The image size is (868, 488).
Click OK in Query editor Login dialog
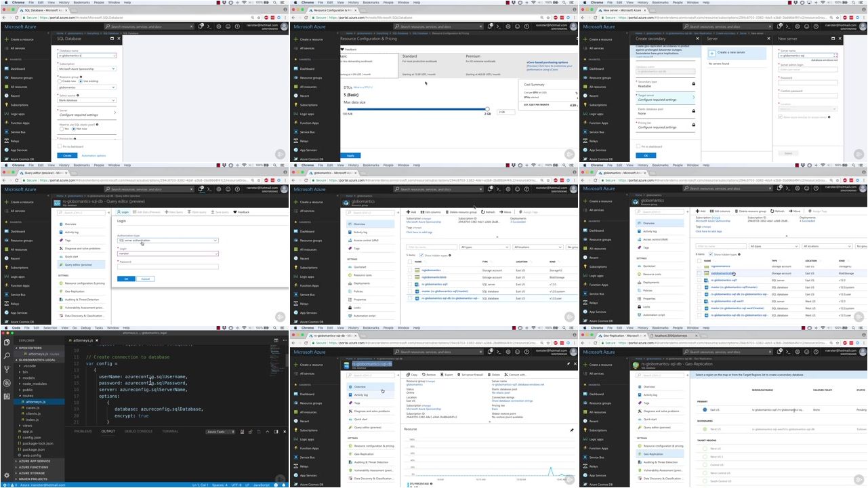click(126, 279)
